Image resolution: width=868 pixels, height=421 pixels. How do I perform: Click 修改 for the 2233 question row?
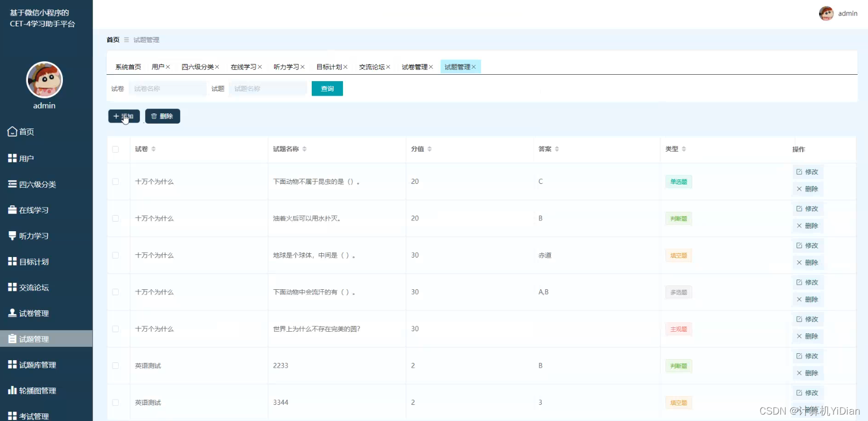807,356
